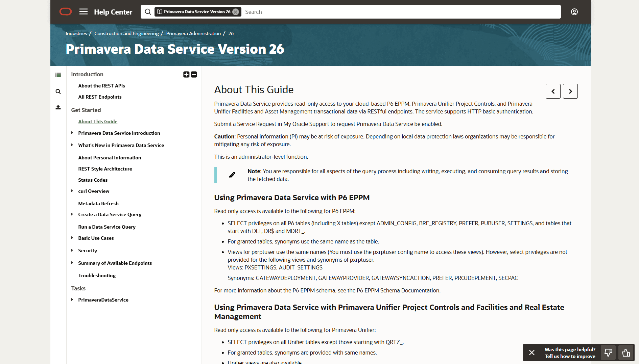Expand PrimaveraDataService tasks item
639x364 pixels.
72,300
